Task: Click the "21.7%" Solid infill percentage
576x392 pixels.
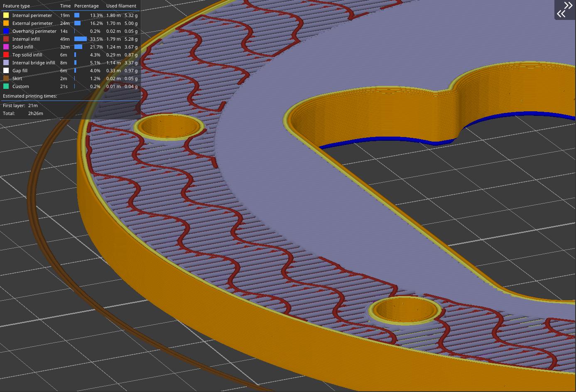Action: [x=96, y=47]
